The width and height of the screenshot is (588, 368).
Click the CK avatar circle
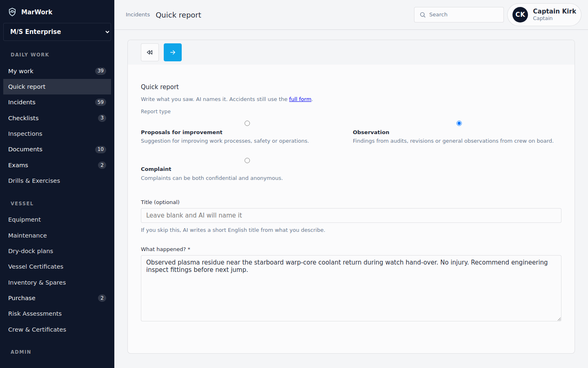pos(520,15)
